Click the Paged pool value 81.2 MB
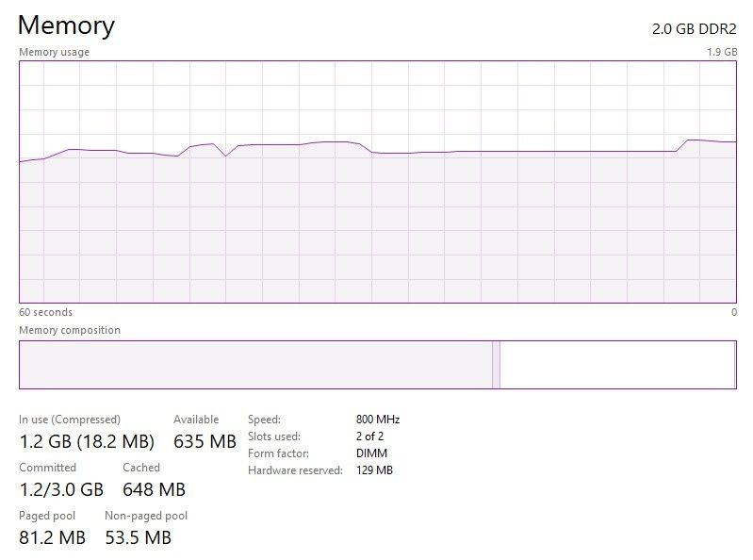 (52, 538)
